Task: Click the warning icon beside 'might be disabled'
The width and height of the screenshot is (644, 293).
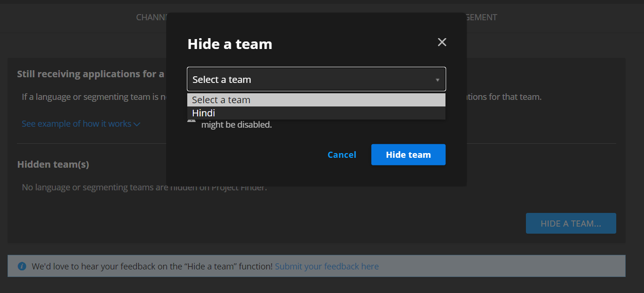Action: pyautogui.click(x=191, y=121)
